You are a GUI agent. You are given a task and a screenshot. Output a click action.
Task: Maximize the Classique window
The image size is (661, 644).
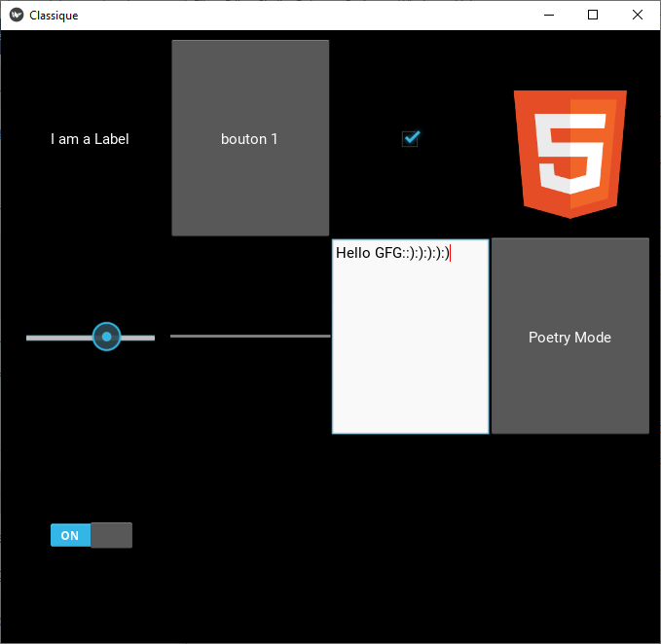point(593,16)
